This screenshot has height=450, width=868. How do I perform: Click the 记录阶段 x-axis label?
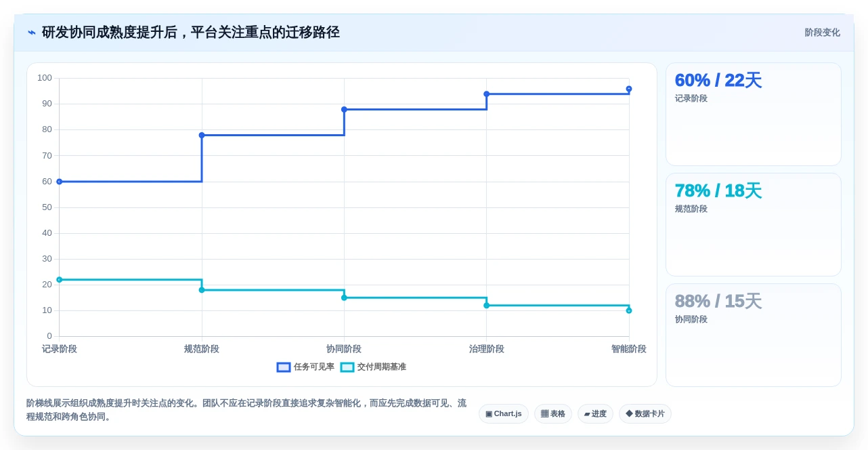60,349
